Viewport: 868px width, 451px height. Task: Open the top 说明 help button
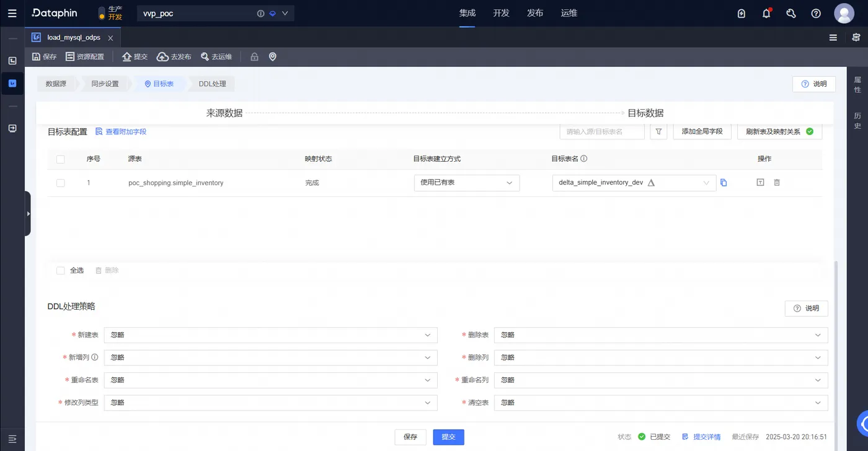coord(814,84)
